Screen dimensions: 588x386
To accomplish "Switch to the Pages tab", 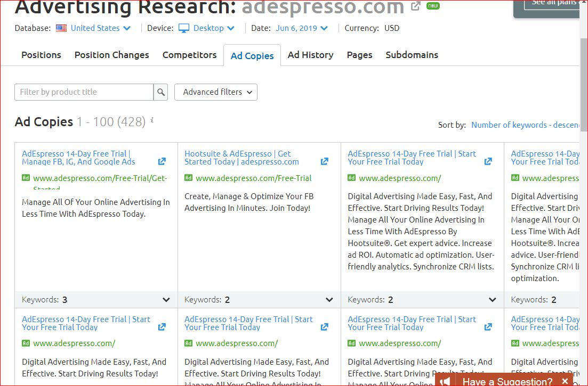I will coord(360,55).
